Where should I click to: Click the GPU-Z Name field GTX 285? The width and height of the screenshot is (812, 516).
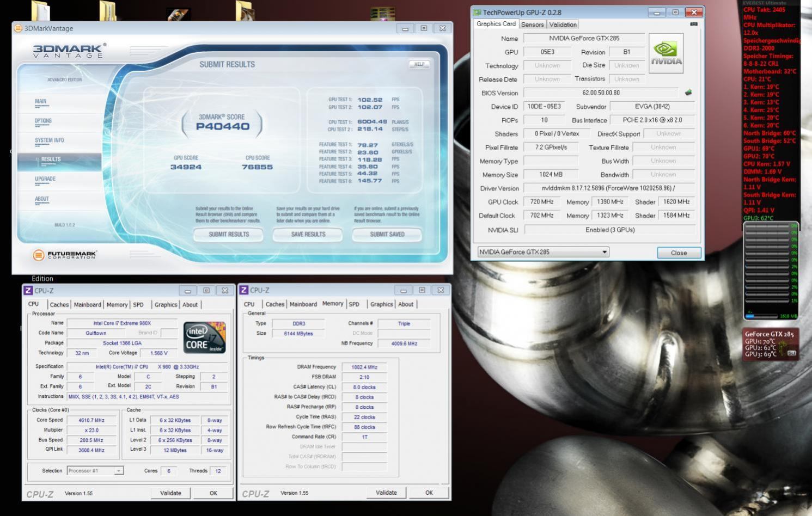click(584, 38)
